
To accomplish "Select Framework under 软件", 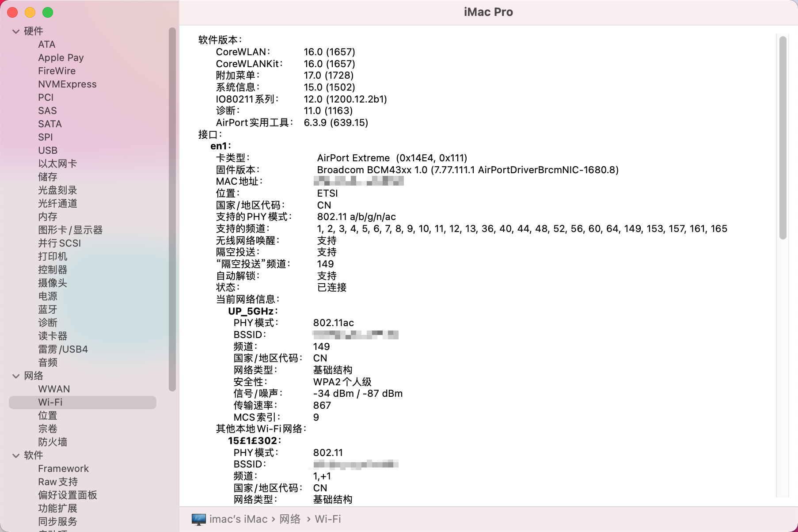I will point(63,469).
